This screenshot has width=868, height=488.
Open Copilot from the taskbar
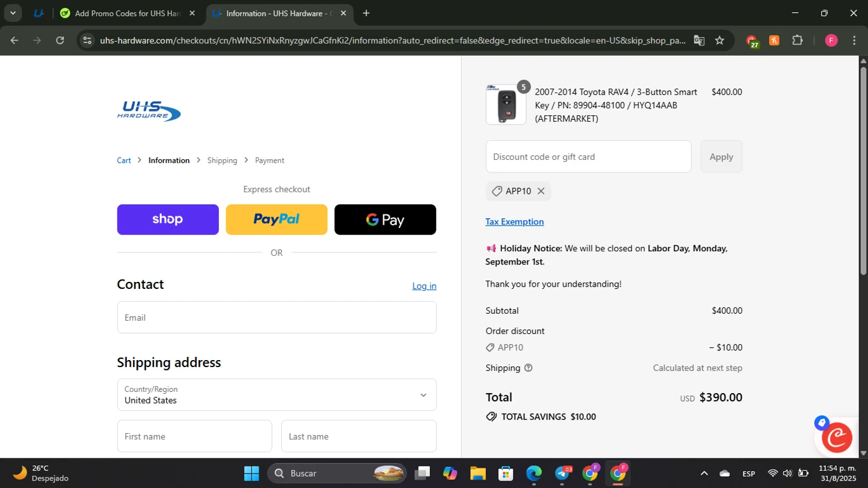pos(450,474)
